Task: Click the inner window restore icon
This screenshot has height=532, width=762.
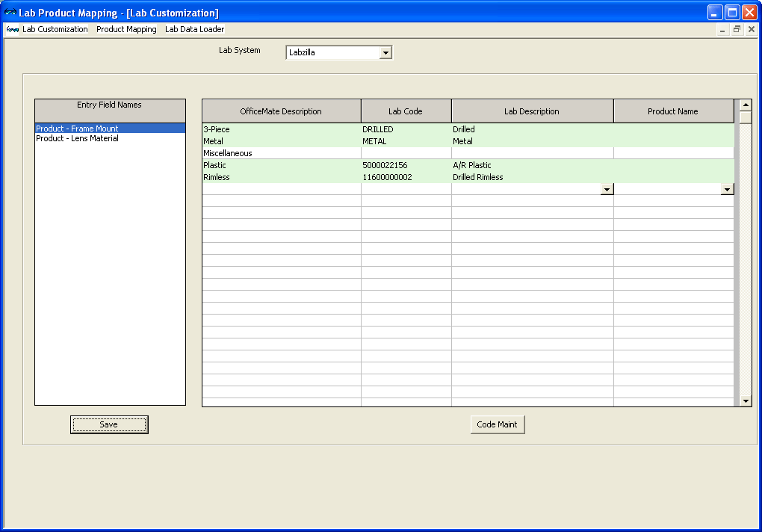Action: [x=737, y=29]
